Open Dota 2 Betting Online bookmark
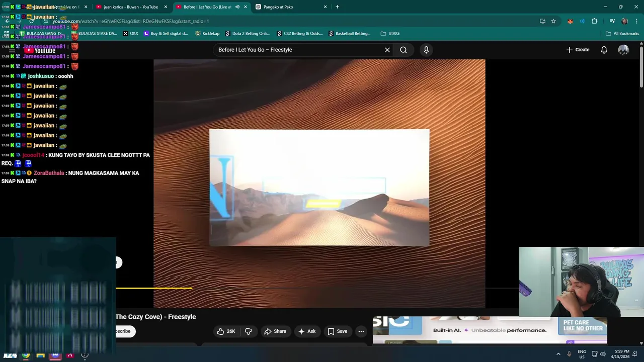644x362 pixels. [248, 34]
